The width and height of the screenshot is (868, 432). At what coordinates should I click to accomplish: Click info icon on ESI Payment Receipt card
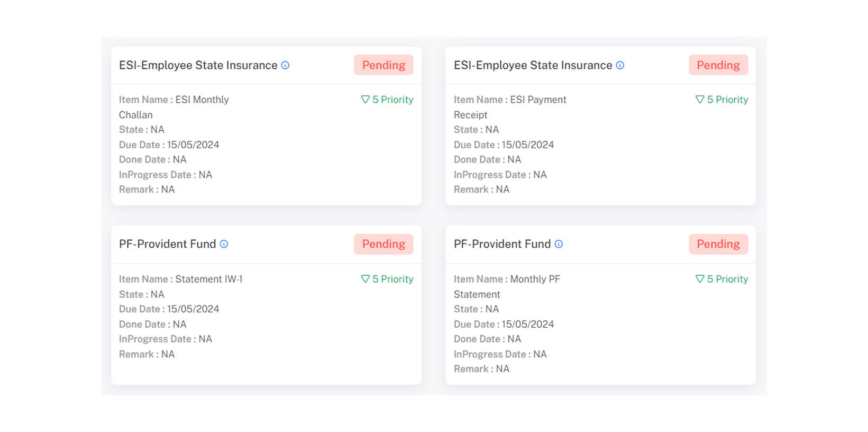620,65
